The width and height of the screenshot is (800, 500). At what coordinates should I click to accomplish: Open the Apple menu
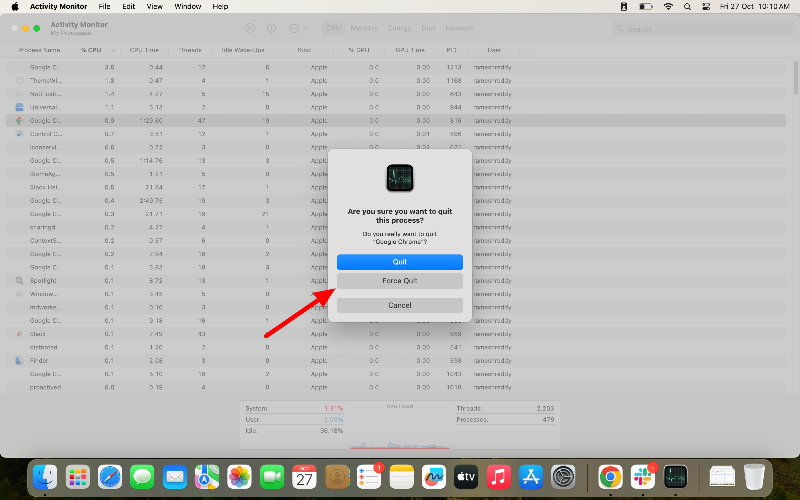15,7
